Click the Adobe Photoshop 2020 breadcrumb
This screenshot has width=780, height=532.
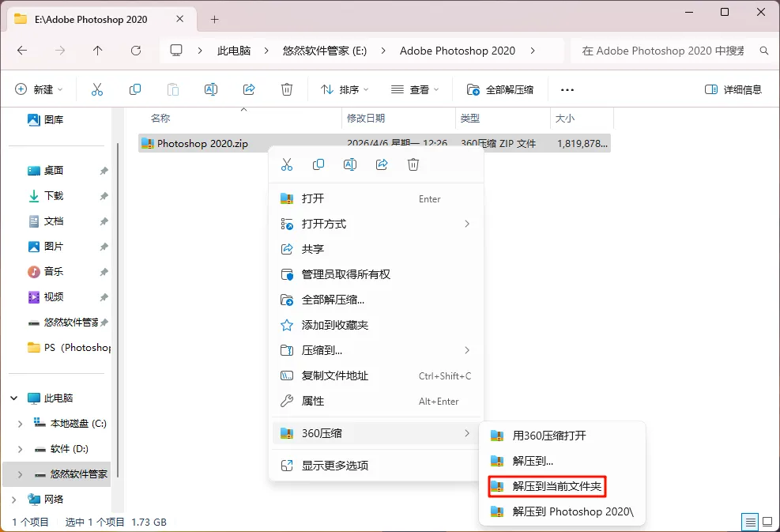457,51
